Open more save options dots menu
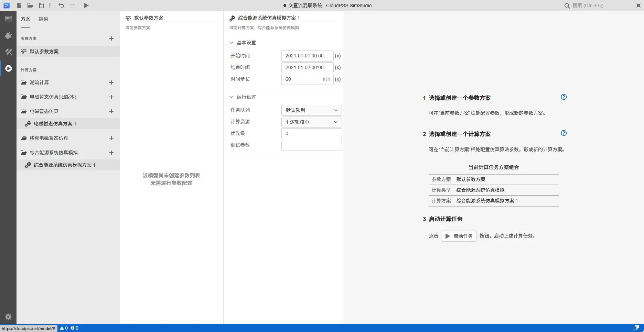The height and width of the screenshot is (332, 644). (50, 5)
